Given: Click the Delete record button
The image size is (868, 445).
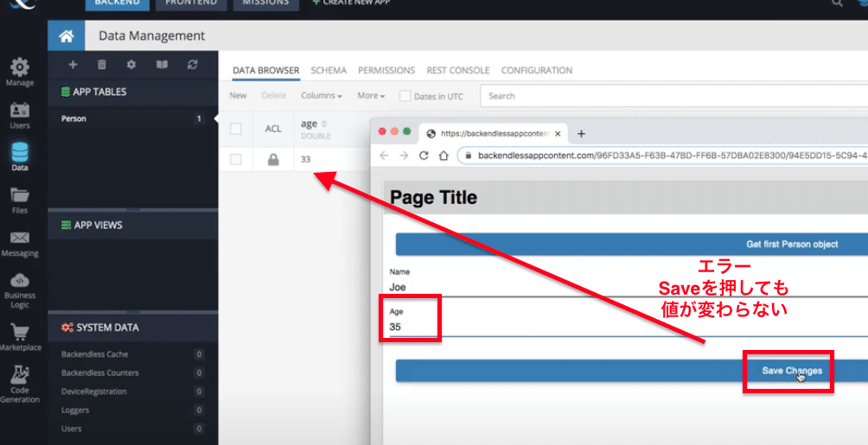Looking at the screenshot, I should 273,96.
